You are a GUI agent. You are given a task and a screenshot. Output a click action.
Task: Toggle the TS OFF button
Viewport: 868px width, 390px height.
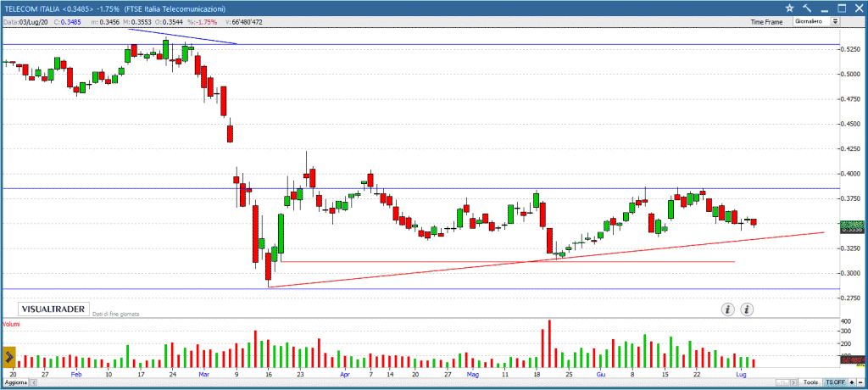click(835, 382)
